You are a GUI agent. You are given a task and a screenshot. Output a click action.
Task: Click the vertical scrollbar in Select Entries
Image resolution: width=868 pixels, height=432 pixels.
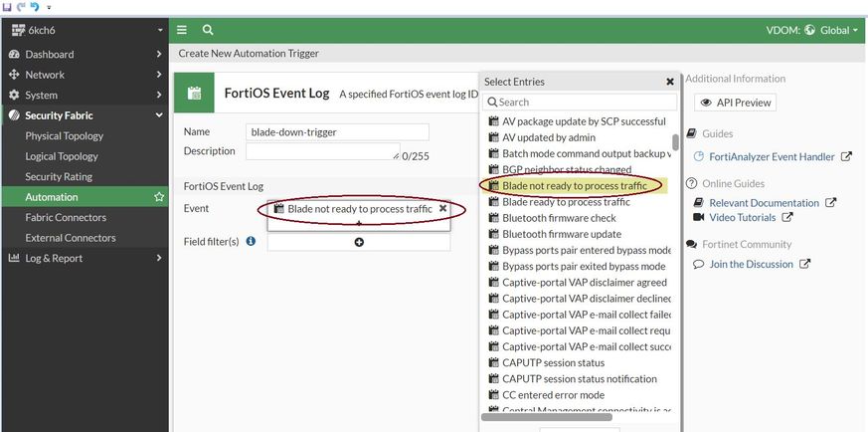coord(675,142)
